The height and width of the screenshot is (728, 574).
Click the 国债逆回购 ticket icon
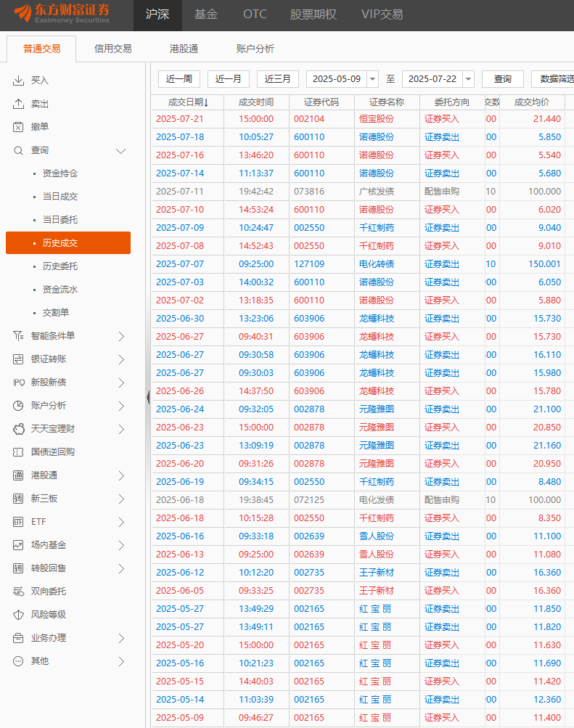[x=18, y=452]
